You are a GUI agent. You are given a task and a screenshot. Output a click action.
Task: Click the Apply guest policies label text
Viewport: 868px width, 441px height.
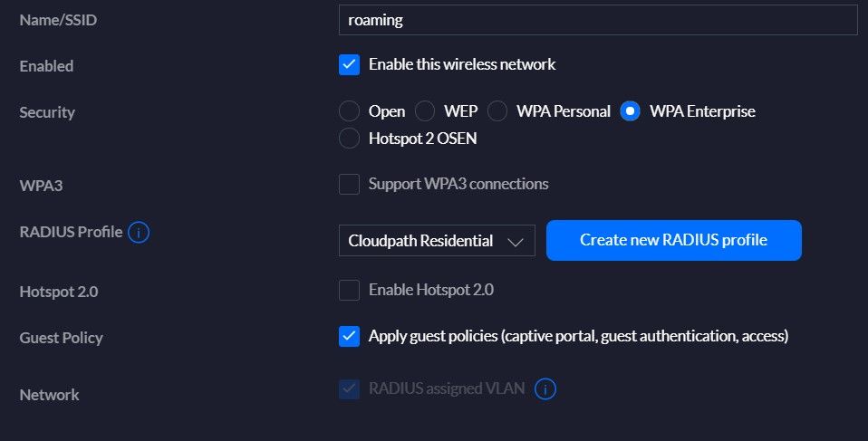click(578, 337)
